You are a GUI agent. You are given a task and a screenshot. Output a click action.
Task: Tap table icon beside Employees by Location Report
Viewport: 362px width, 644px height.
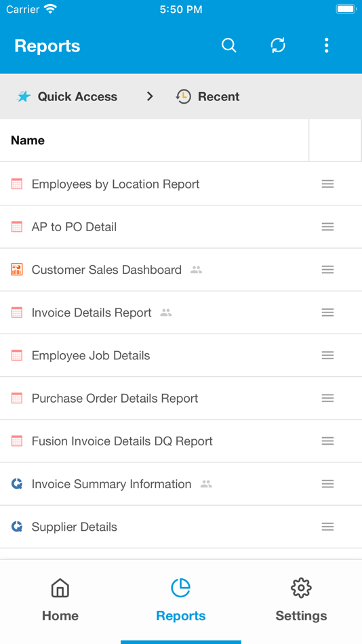17,184
